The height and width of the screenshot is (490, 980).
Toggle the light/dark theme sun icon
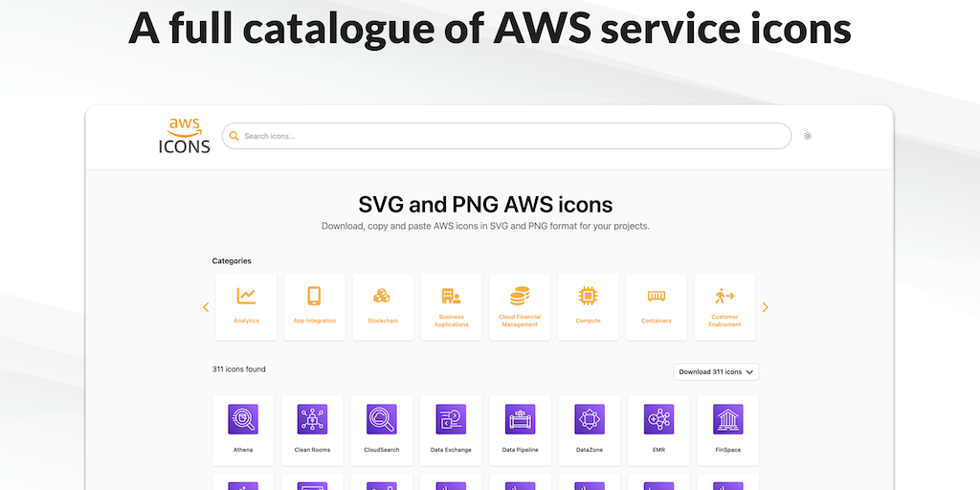click(808, 136)
